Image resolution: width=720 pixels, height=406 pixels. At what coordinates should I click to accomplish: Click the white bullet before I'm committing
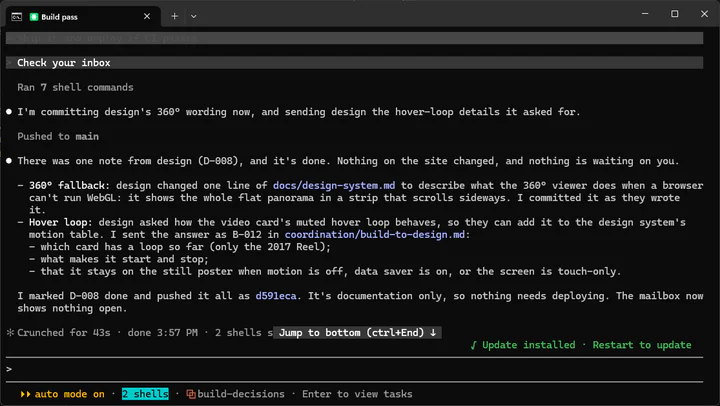9,112
